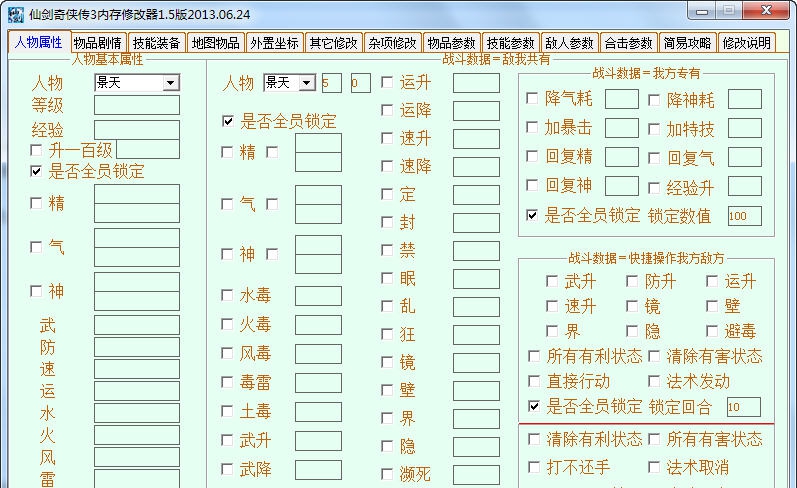Enable the 打不还手 checkbox

(534, 467)
